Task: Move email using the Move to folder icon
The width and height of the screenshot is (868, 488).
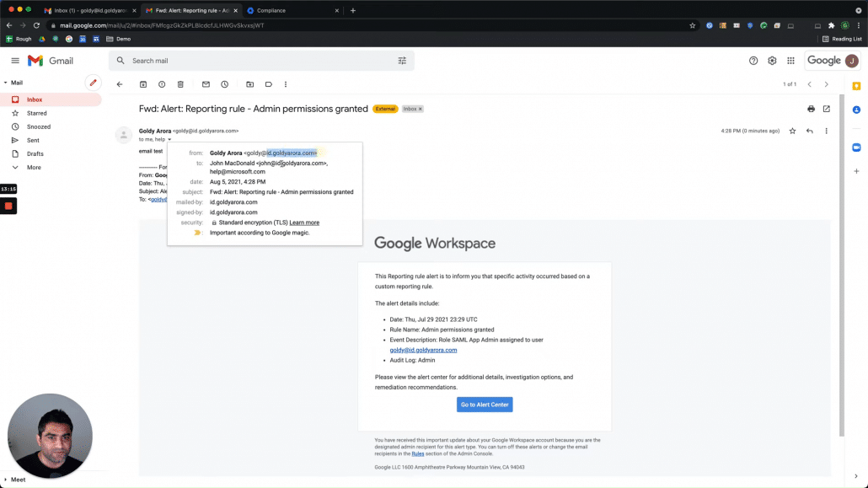Action: pos(249,84)
